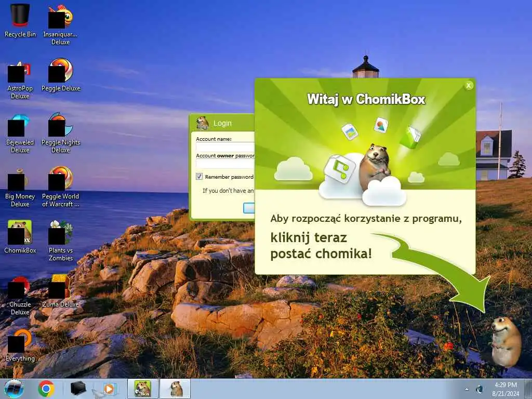The width and height of the screenshot is (532, 399).
Task: Switch to hamster taskbar window button
Action: [175, 389]
